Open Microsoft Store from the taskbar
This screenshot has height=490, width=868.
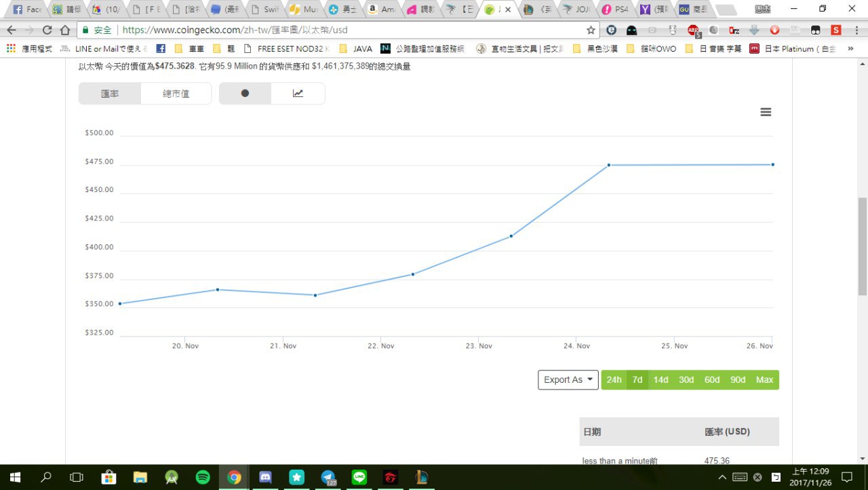click(x=108, y=477)
